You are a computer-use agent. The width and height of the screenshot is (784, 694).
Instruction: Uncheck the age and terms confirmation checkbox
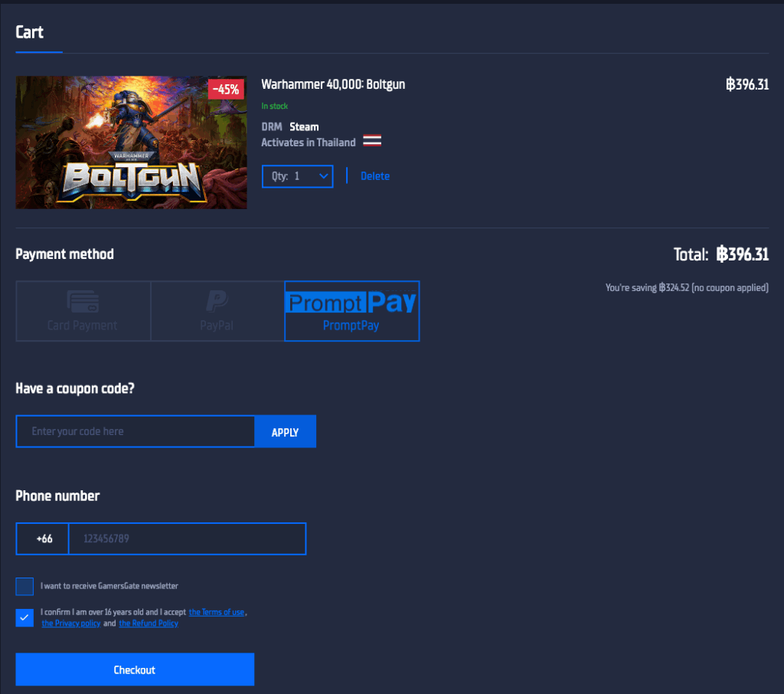(x=24, y=617)
